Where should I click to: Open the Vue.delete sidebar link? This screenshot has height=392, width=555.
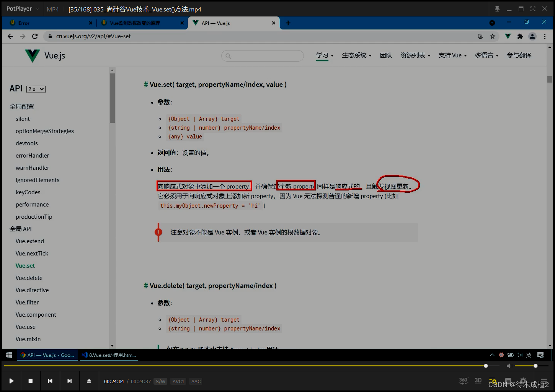[x=29, y=278]
